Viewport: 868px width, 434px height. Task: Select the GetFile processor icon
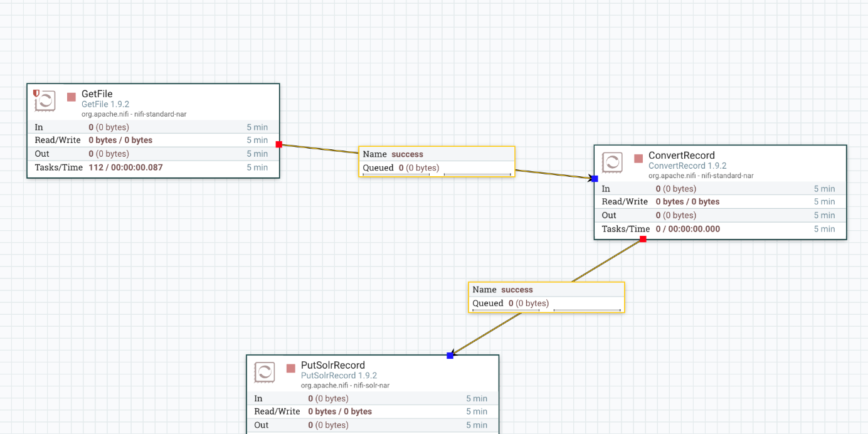45,100
